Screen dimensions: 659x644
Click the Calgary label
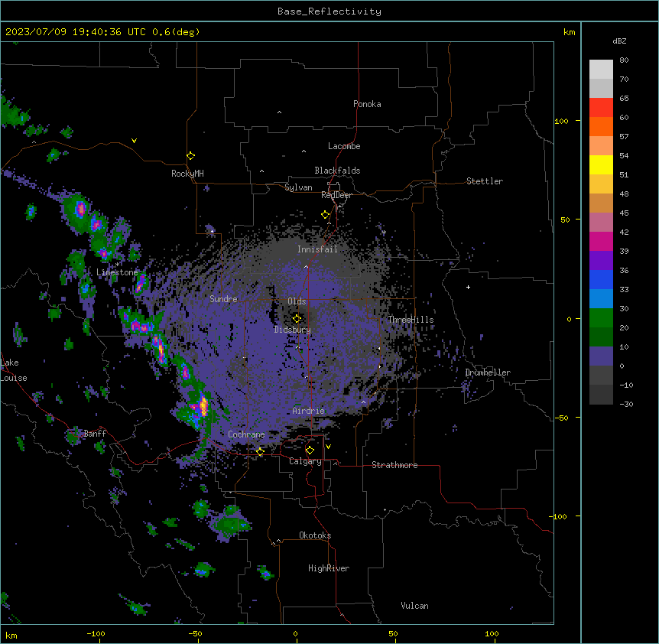tap(306, 461)
